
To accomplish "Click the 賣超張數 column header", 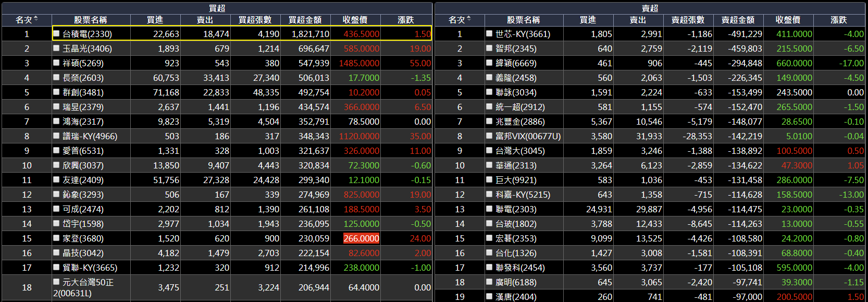I will (x=688, y=20).
